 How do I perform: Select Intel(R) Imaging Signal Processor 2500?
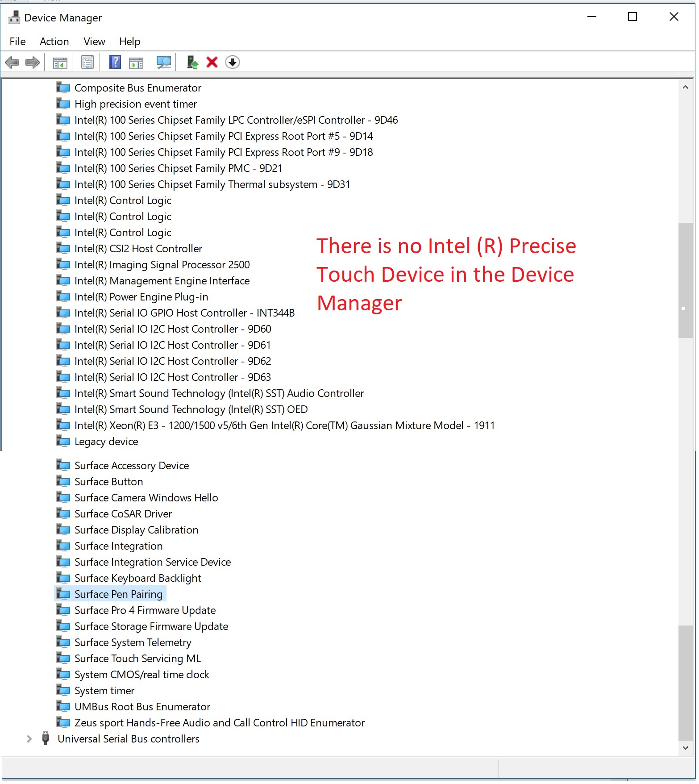pos(162,264)
